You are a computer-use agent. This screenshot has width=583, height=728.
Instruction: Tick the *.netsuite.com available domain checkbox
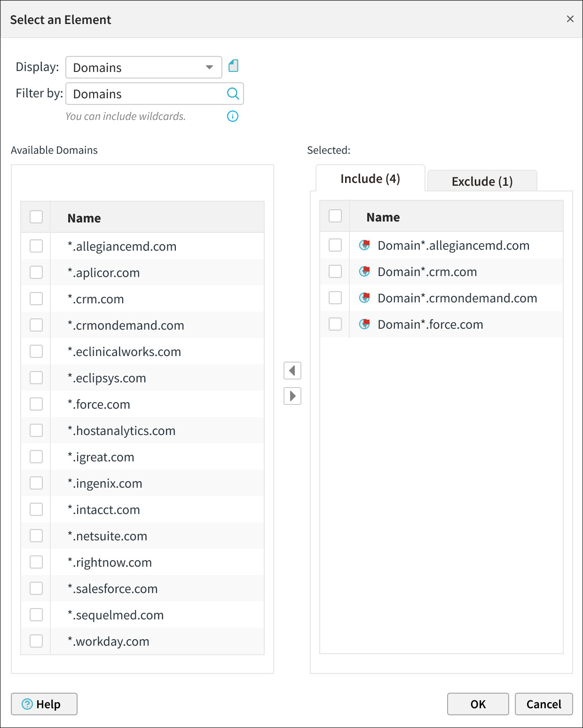[x=36, y=536]
